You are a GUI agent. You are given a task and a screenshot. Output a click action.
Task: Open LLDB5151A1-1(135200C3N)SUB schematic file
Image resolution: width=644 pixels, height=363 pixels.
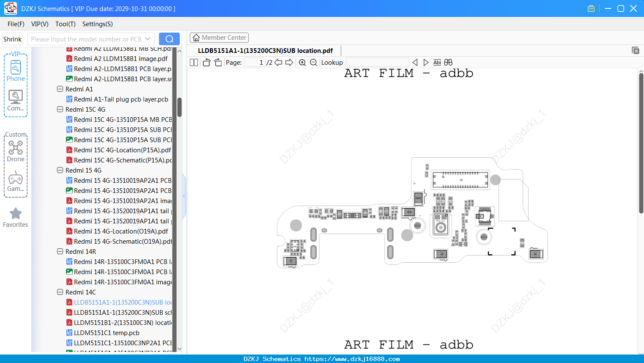(x=119, y=313)
